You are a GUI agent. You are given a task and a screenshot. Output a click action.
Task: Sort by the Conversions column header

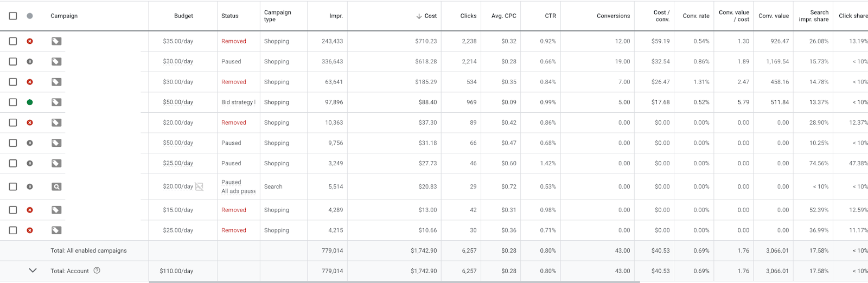click(613, 16)
